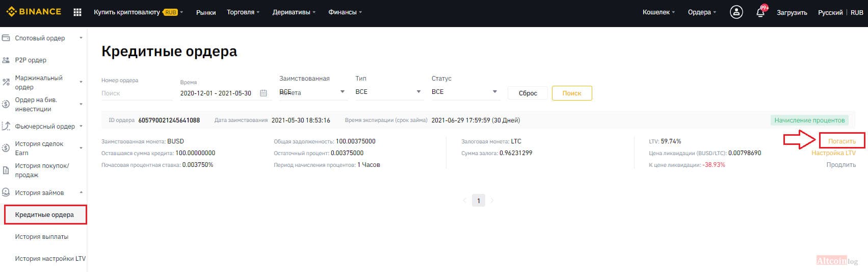
Task: Click the Earn history coin icon
Action: (x=6, y=148)
